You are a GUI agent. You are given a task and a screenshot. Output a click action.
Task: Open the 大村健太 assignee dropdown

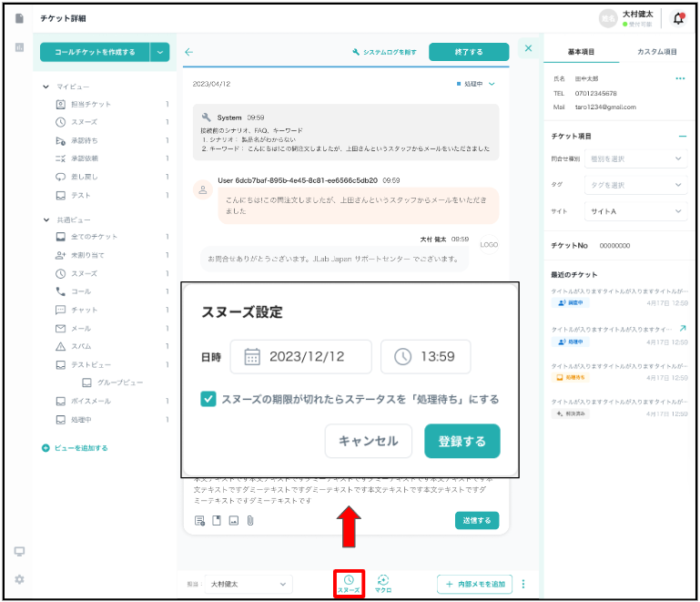[x=248, y=584]
